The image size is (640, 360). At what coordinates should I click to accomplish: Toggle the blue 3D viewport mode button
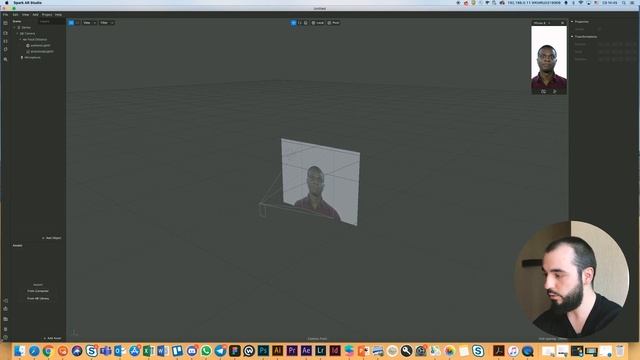(x=71, y=23)
